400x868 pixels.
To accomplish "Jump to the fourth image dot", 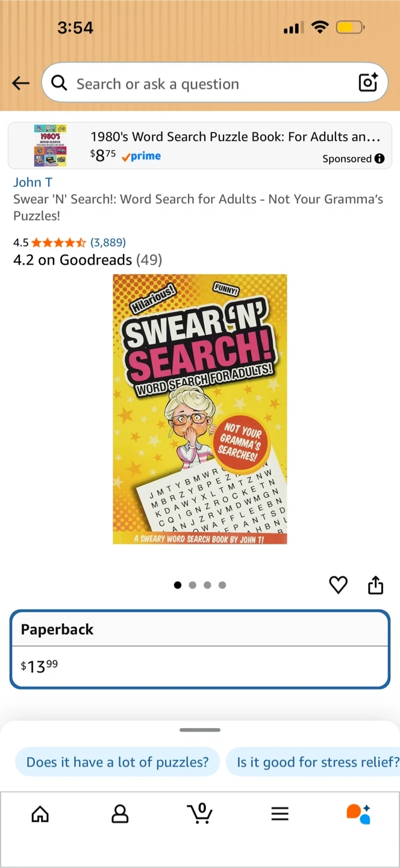I will 222,585.
